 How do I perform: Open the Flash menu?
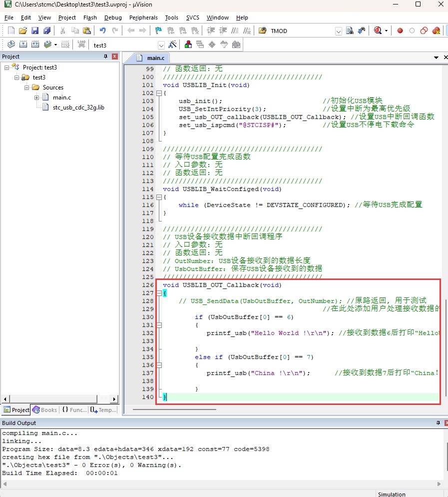90,18
